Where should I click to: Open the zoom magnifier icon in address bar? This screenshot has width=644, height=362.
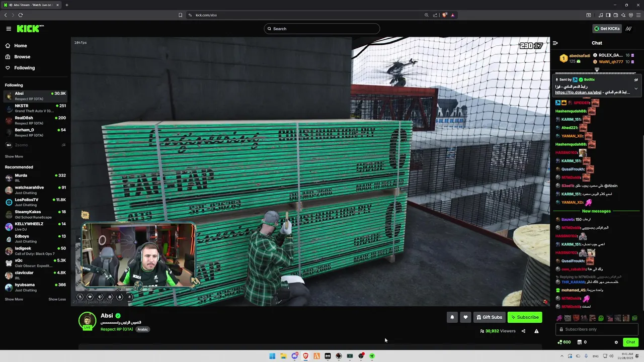pyautogui.click(x=427, y=15)
